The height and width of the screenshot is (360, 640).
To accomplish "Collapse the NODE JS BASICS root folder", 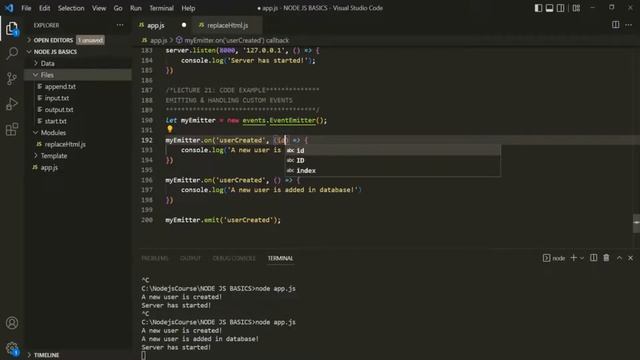I will [55, 52].
